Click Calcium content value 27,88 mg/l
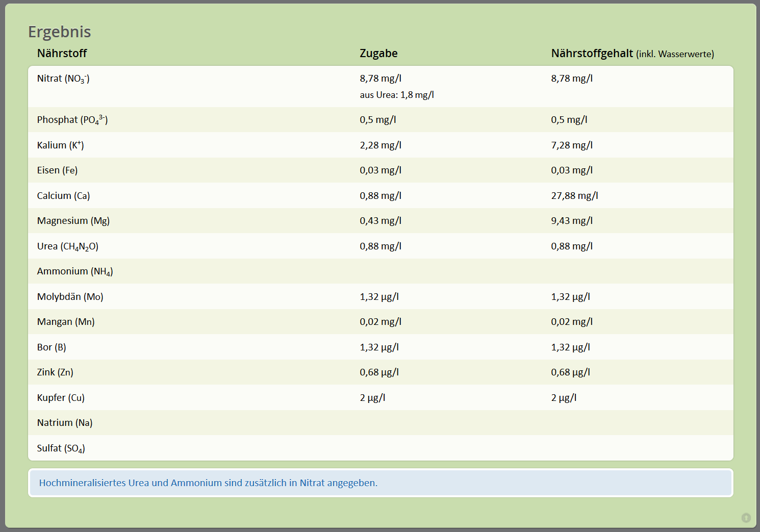Image resolution: width=760 pixels, height=532 pixels. pyautogui.click(x=574, y=196)
